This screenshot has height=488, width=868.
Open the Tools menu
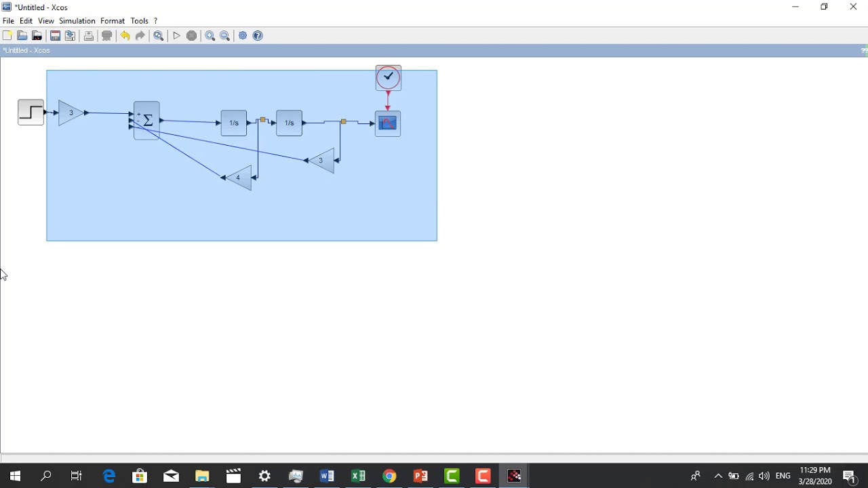[140, 21]
